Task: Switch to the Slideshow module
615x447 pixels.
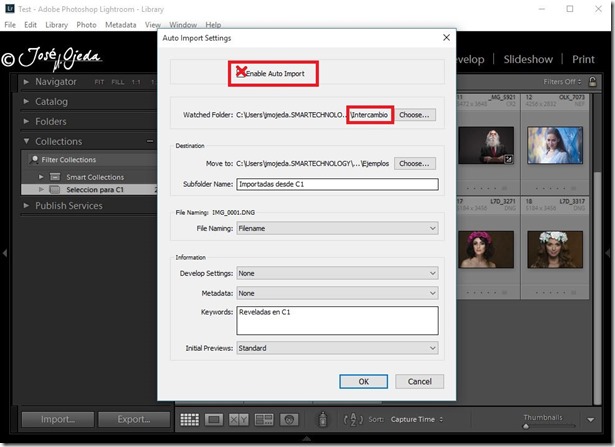Action: click(x=528, y=59)
